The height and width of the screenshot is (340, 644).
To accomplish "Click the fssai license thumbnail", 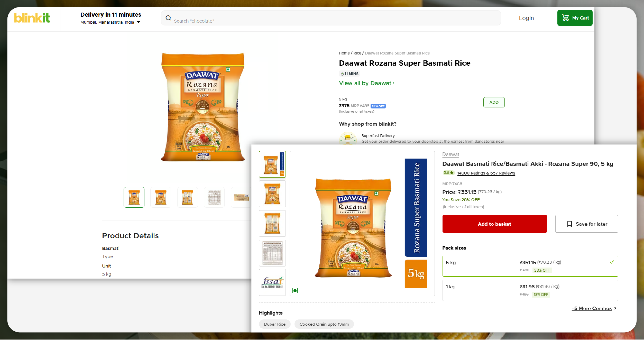I will pyautogui.click(x=272, y=282).
